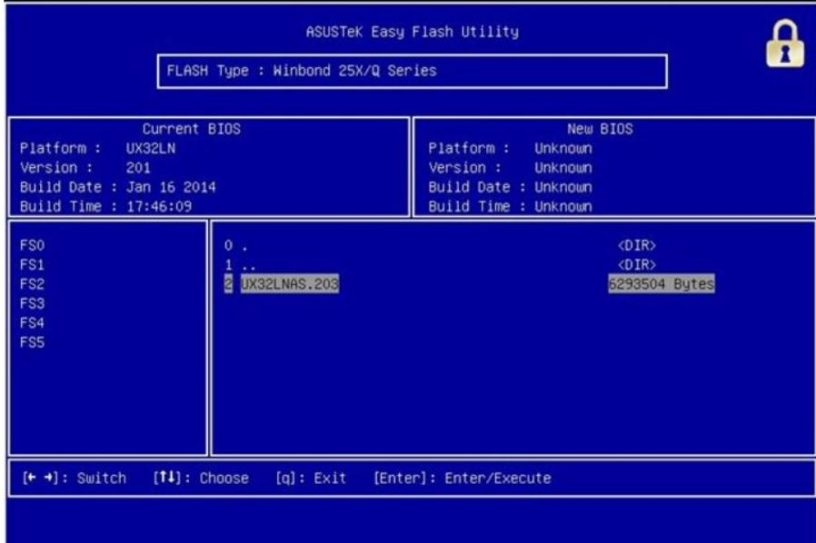816x543 pixels.
Task: Select the UX32LNAS.203 BIOS file
Action: point(289,284)
